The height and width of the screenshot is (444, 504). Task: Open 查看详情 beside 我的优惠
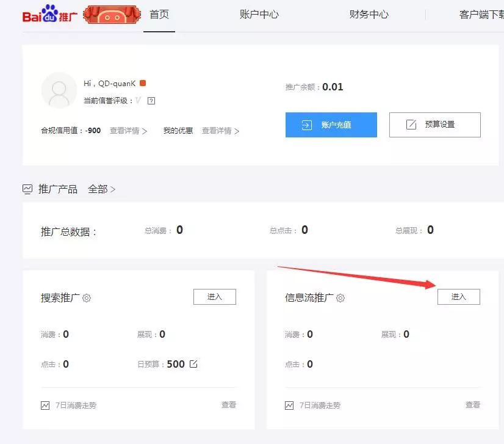(220, 131)
